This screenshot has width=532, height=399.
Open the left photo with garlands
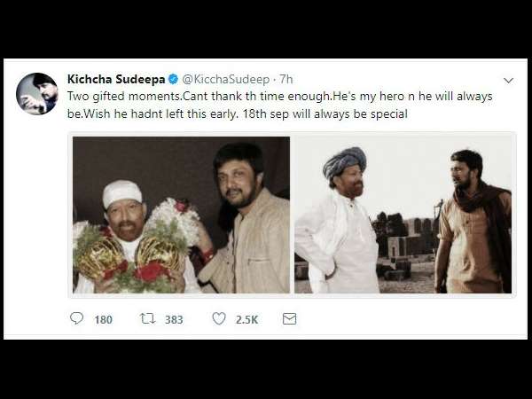point(181,215)
